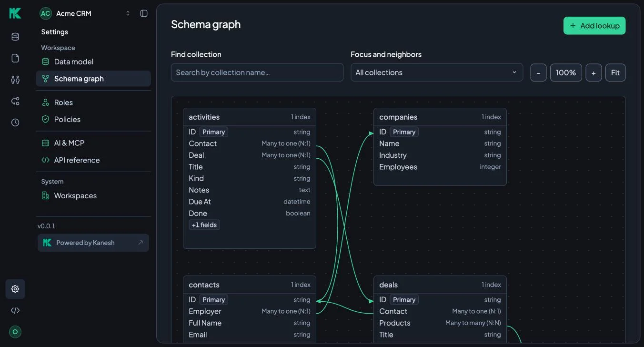This screenshot has width=644, height=347.
Task: Open Workspaces under System
Action: pos(93,195)
